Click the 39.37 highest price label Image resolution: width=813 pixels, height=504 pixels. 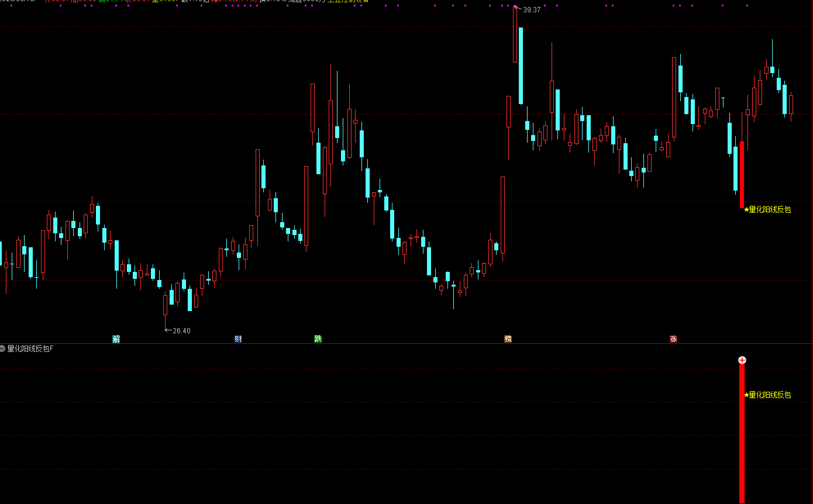click(531, 10)
